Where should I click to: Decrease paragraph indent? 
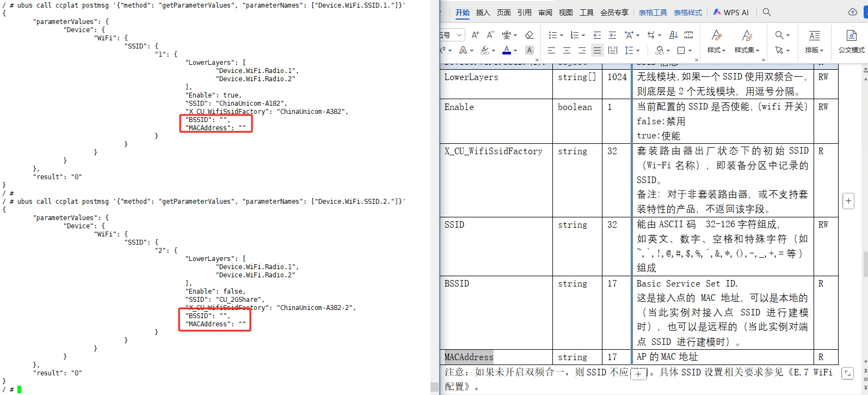click(597, 35)
